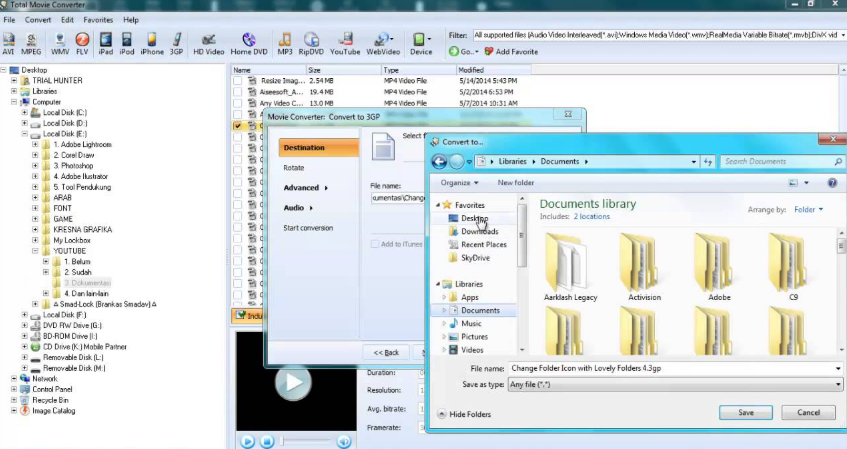Viewport: 847px width, 449px height.
Task: Launch the RipDVD tool
Action: click(311, 44)
